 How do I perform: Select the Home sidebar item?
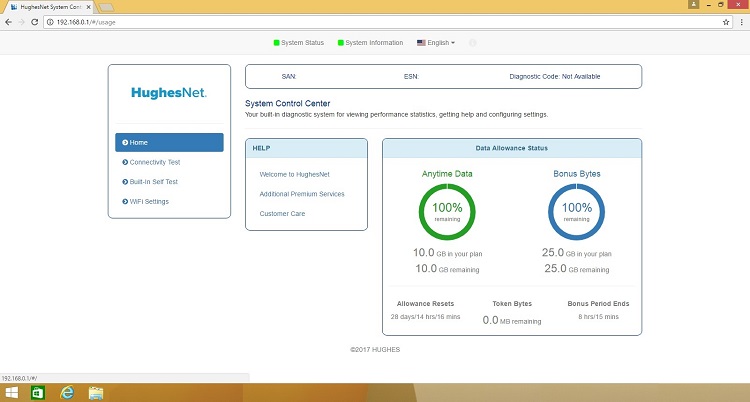pyautogui.click(x=169, y=142)
